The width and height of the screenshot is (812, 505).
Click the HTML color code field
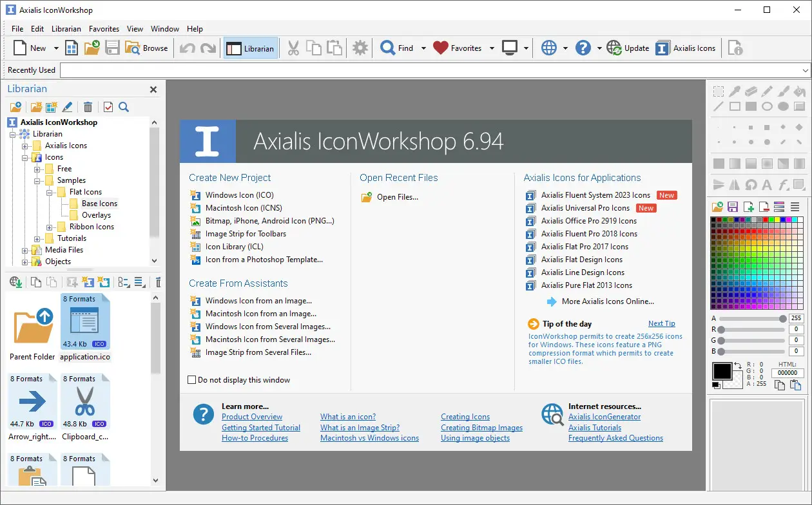point(788,373)
